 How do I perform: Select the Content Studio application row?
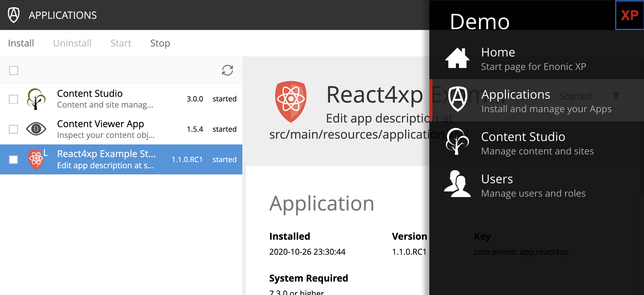click(x=121, y=99)
